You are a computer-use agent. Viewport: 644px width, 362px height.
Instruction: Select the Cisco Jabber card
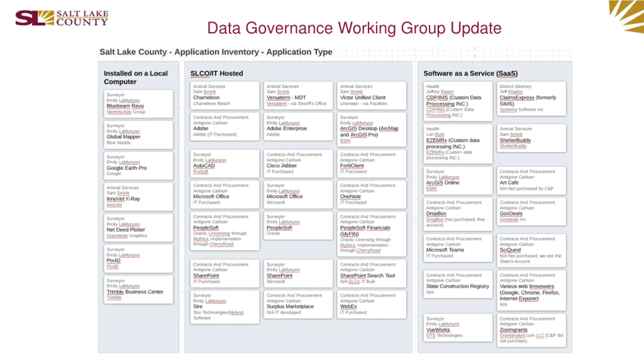(x=298, y=163)
